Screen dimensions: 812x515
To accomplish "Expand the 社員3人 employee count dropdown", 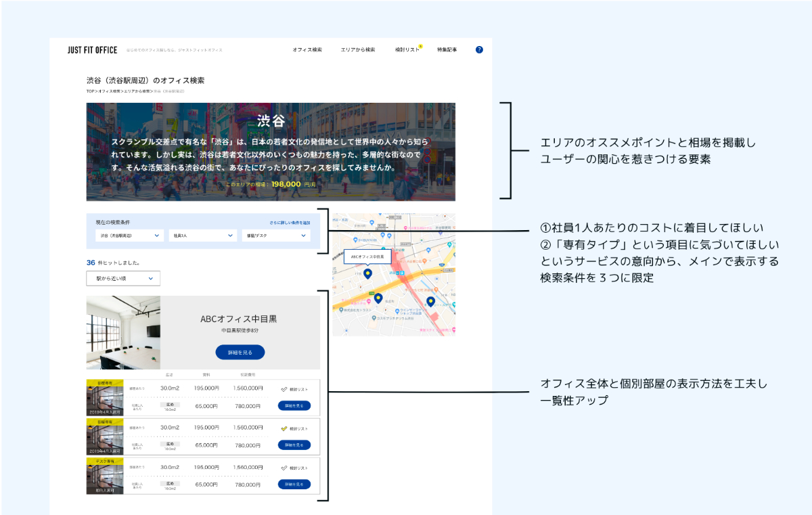I will pos(202,236).
